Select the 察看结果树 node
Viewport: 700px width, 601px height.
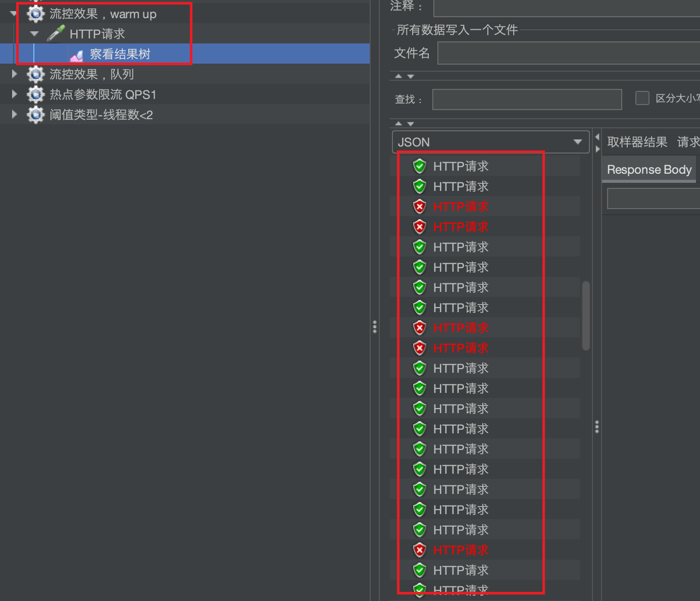click(x=120, y=54)
